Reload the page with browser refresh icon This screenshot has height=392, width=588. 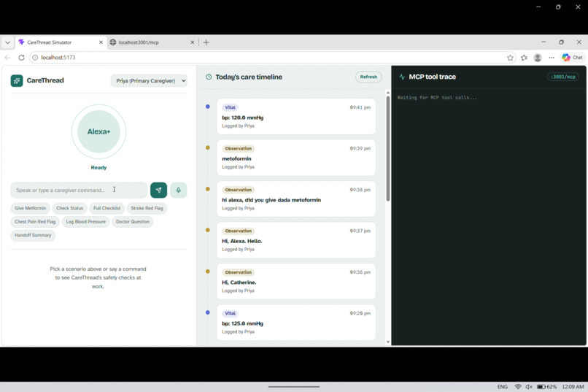coord(21,58)
